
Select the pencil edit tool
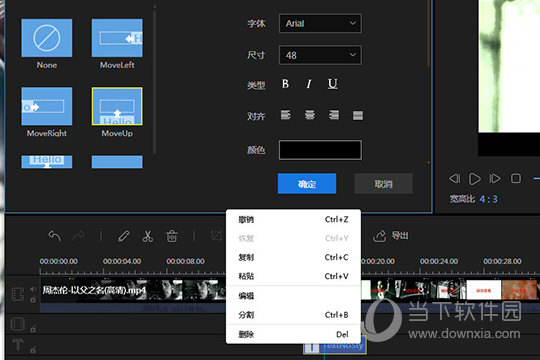point(124,236)
